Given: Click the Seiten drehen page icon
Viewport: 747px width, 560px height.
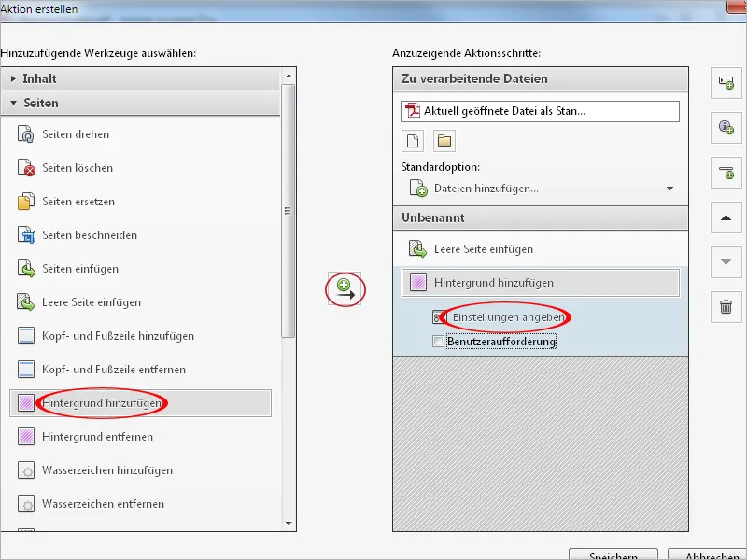Looking at the screenshot, I should click(26, 134).
